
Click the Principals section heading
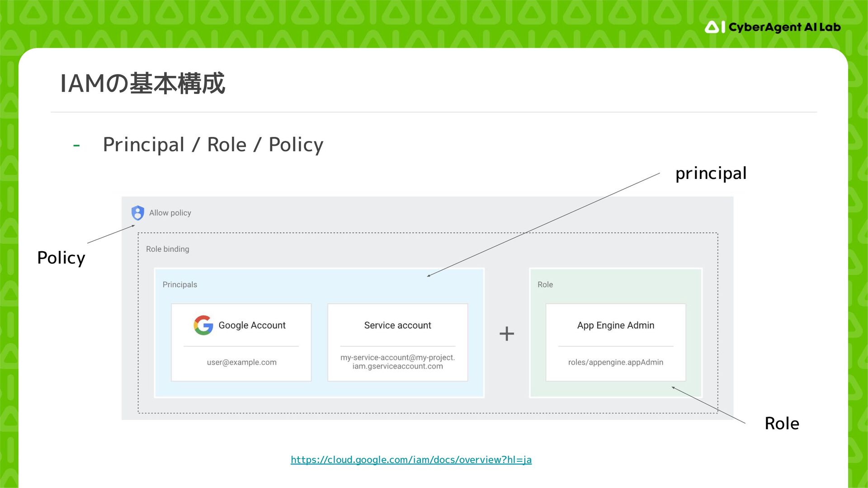179,285
